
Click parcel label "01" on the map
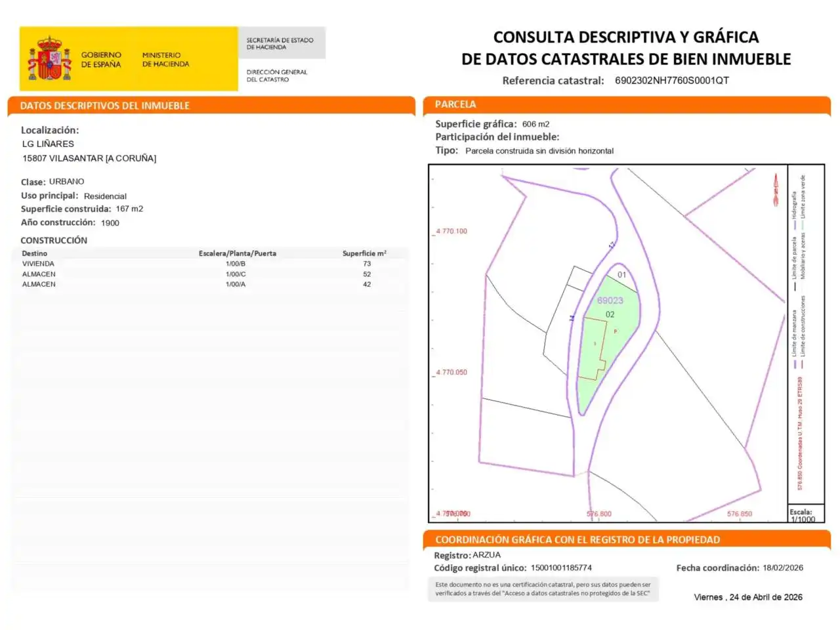622,275
